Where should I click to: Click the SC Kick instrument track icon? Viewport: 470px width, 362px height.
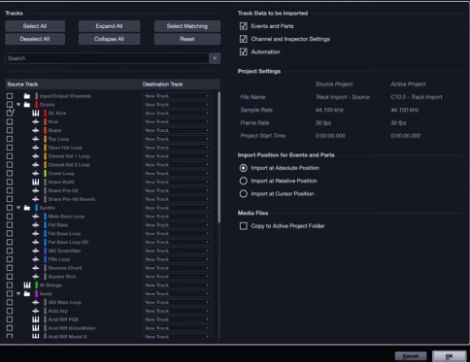[36, 113]
